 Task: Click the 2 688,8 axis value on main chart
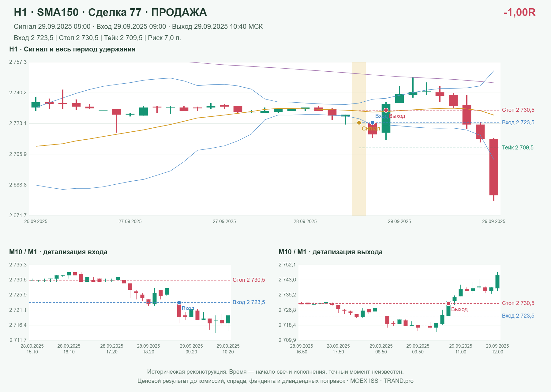(18, 185)
